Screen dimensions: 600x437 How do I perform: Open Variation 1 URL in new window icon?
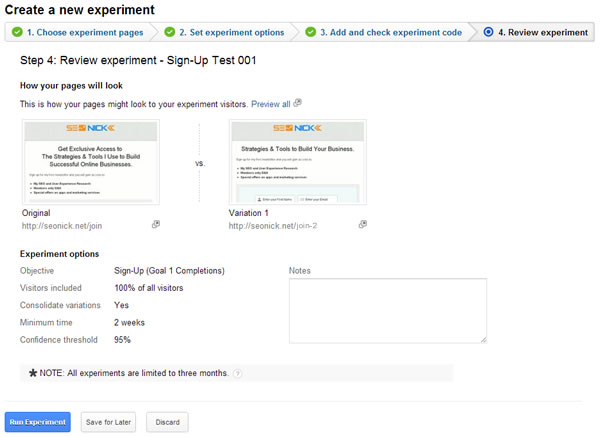(x=363, y=225)
